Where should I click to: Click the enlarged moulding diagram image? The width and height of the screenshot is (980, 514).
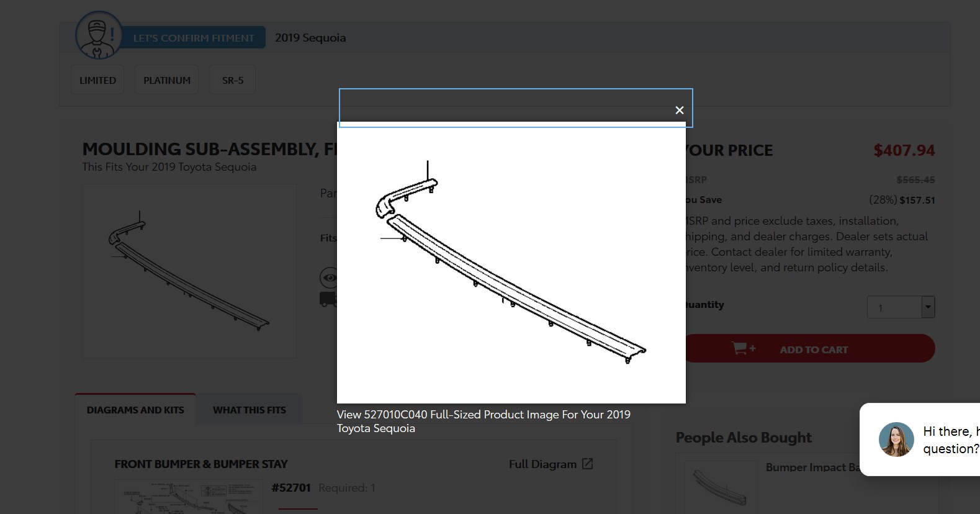(x=511, y=263)
